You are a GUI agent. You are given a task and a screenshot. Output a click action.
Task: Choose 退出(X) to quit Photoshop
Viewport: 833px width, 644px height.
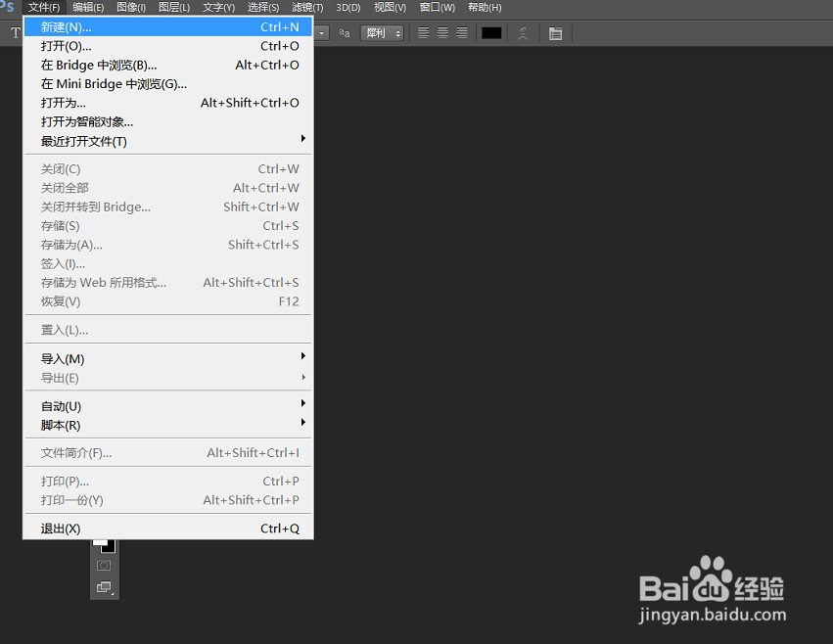(x=166, y=529)
